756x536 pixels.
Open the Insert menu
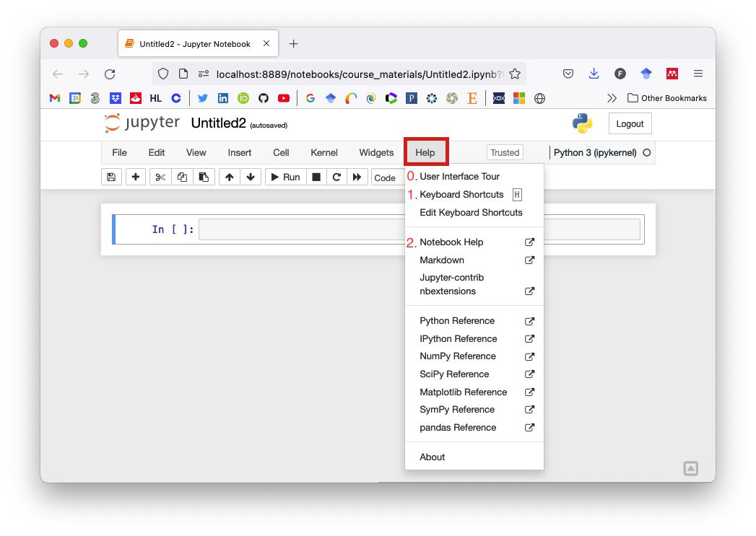240,153
